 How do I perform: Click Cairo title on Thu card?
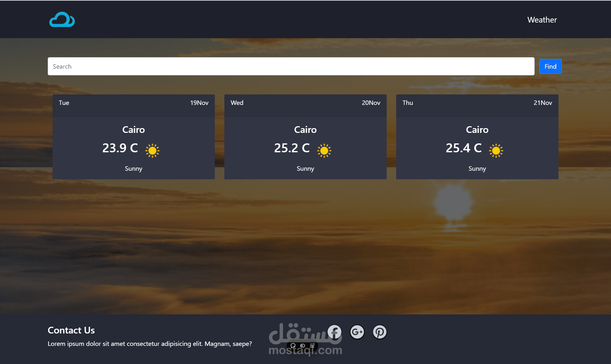pyautogui.click(x=477, y=130)
